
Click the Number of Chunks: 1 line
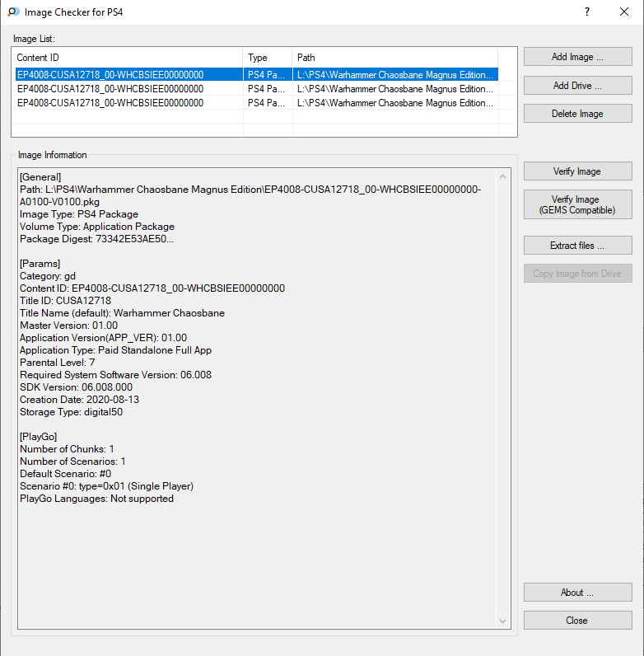(67, 449)
